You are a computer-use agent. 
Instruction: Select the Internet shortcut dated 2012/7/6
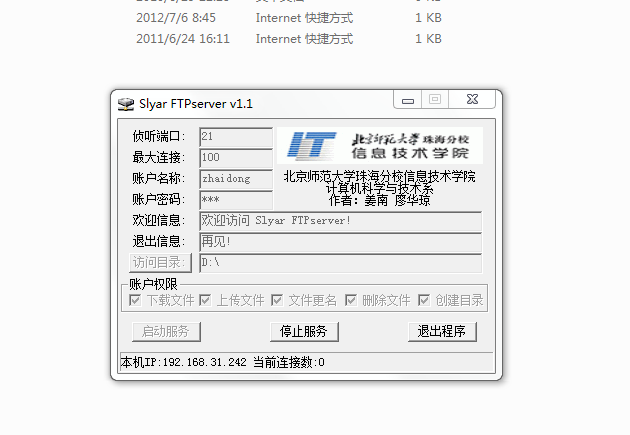point(288,18)
